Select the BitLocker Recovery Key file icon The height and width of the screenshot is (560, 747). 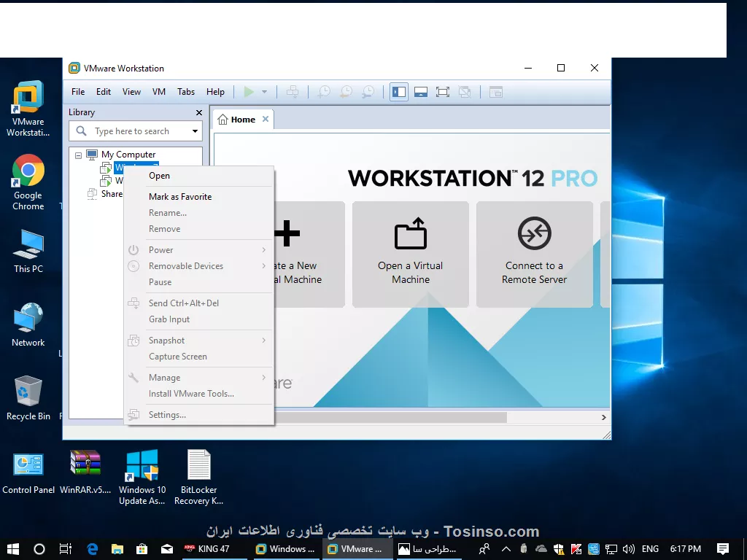198,477
